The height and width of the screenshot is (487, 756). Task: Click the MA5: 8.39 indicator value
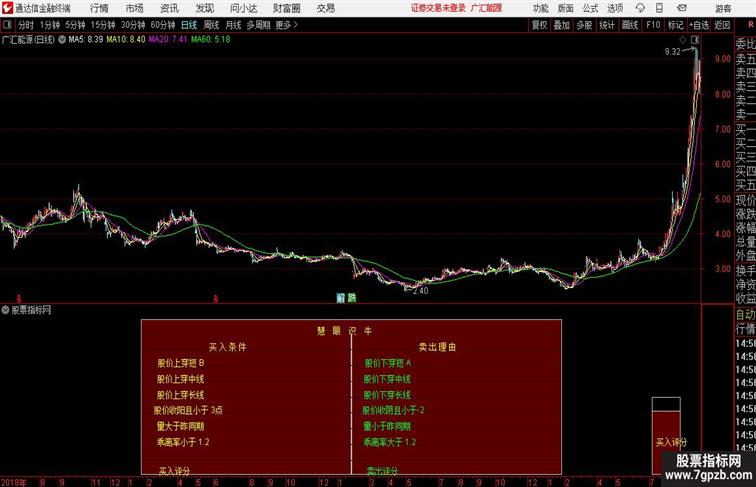[86, 40]
